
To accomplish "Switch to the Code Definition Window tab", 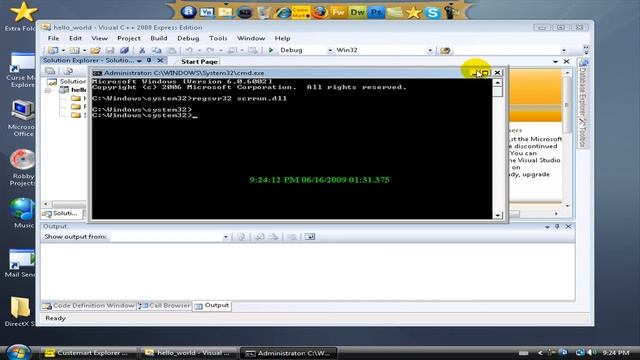I will pos(89,306).
